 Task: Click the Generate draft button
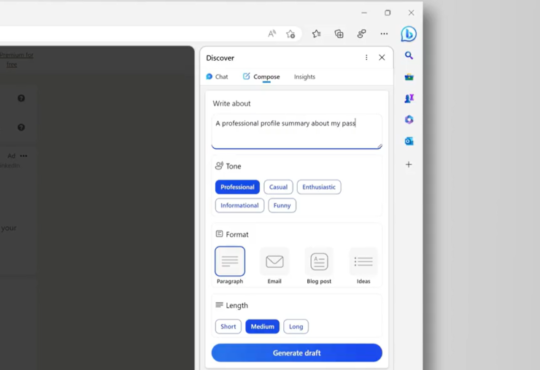[297, 353]
